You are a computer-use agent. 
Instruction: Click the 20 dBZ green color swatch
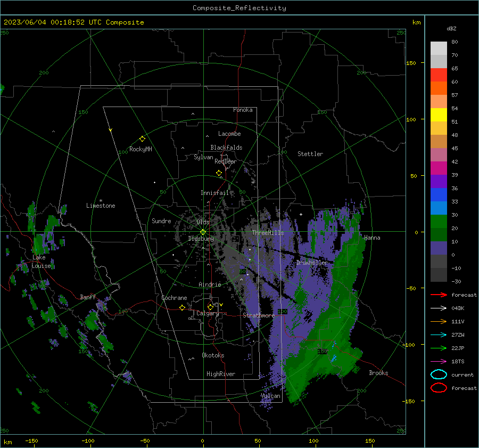(439, 234)
